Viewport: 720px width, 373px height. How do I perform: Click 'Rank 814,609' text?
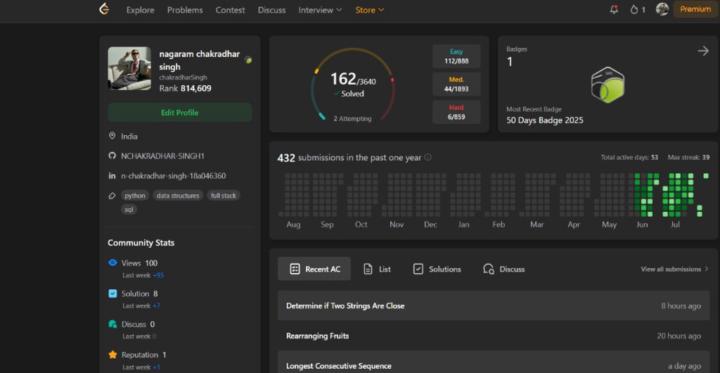[x=185, y=88]
